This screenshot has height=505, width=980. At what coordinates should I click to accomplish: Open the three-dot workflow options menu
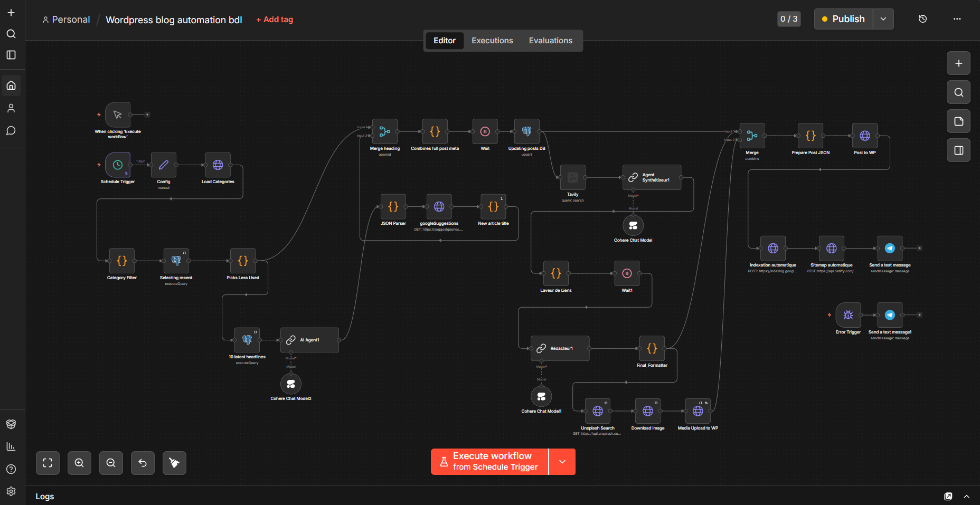coord(957,19)
